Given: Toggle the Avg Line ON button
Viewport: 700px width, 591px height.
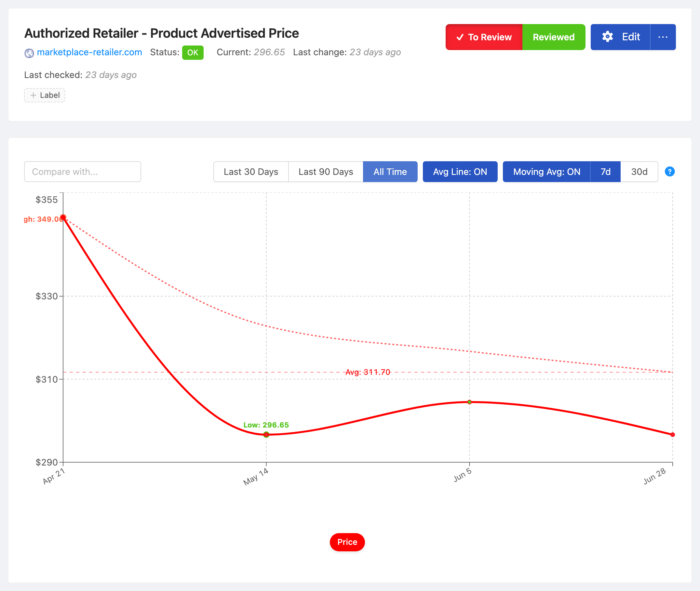Looking at the screenshot, I should pyautogui.click(x=460, y=172).
